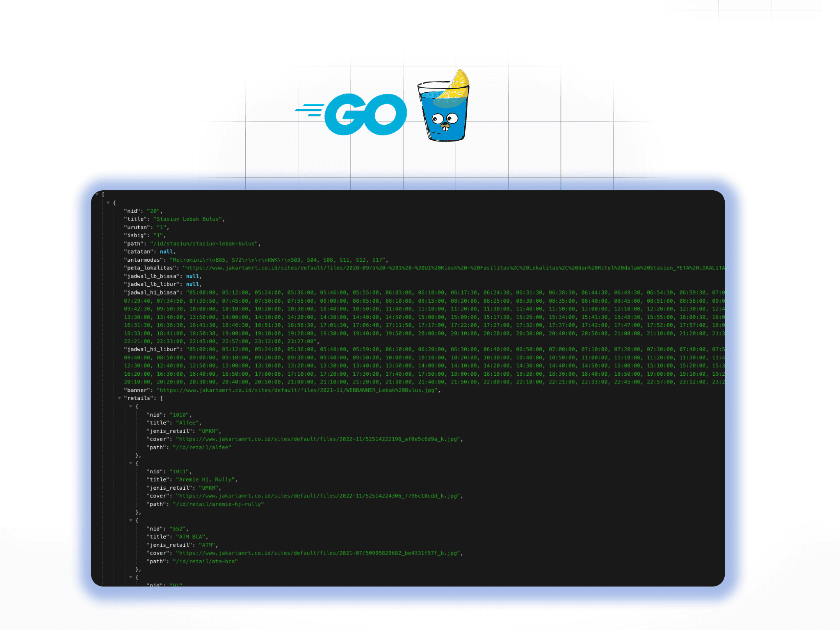Open the ATM BCA cover image URL
840x630 pixels.
[x=318, y=553]
